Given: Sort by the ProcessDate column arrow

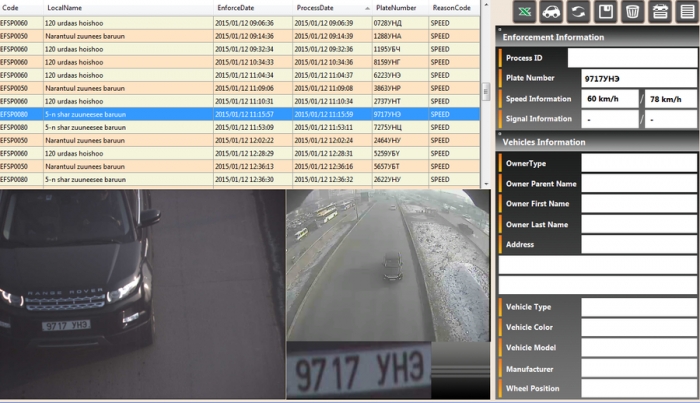Looking at the screenshot, I should tap(367, 8).
